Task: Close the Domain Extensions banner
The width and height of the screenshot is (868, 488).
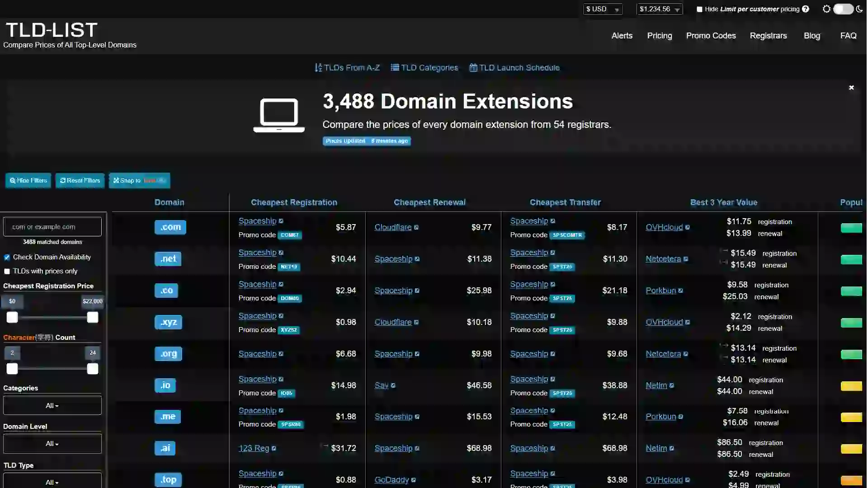Action: [x=851, y=88]
